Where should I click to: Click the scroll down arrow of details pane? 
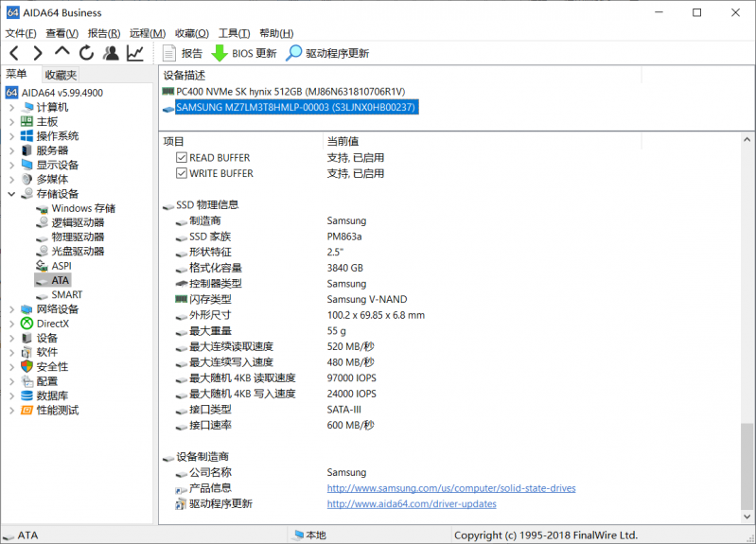pos(747,517)
